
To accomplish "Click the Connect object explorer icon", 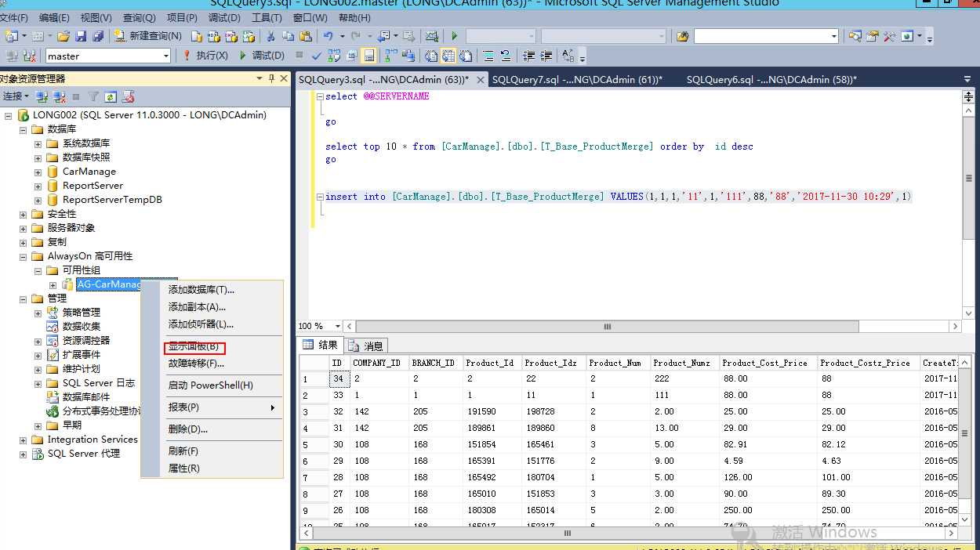I will (x=42, y=96).
